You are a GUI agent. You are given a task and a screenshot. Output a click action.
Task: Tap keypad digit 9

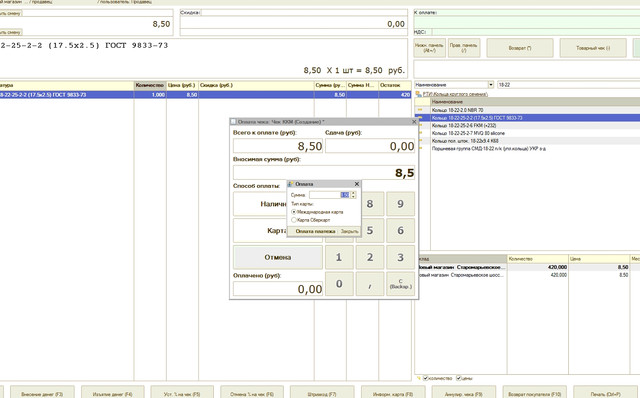[x=400, y=204]
